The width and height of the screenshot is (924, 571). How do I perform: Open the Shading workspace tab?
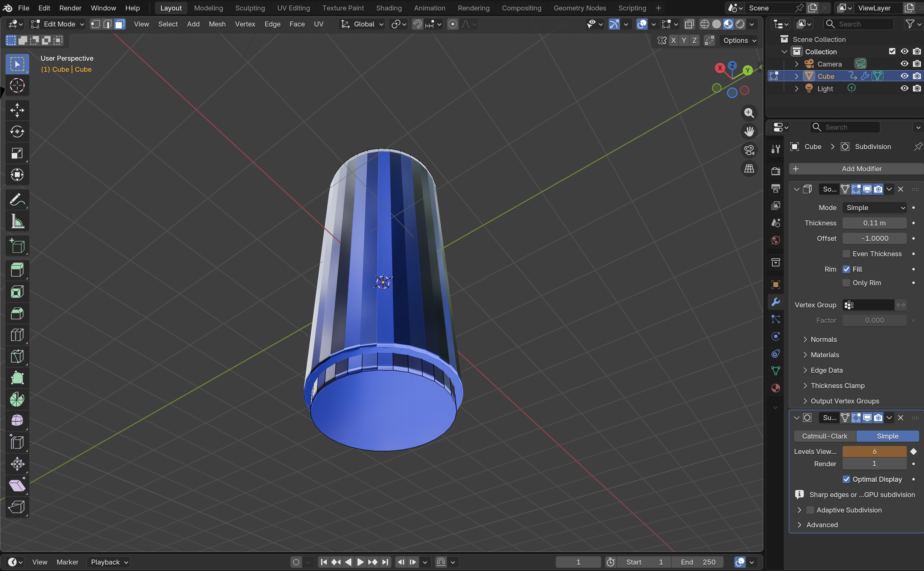click(389, 8)
